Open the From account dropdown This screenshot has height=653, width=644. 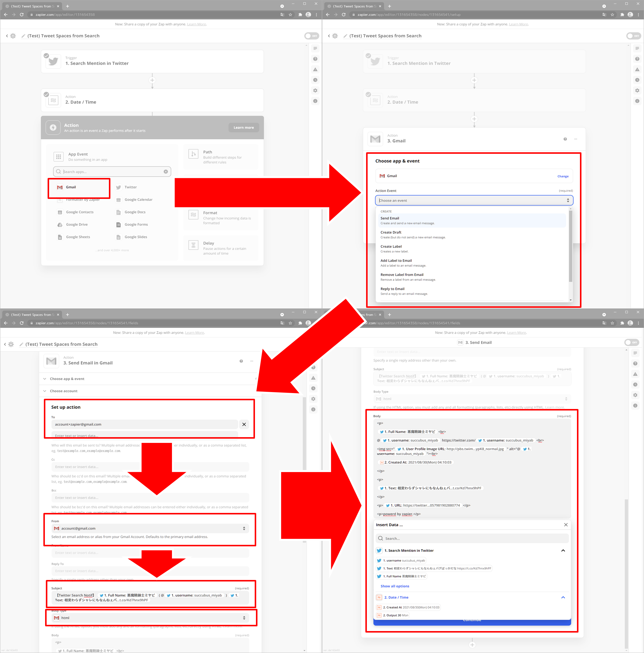pyautogui.click(x=150, y=528)
